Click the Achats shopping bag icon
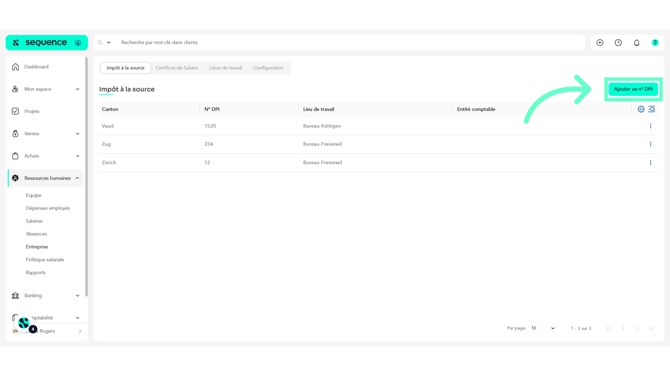 tap(15, 156)
